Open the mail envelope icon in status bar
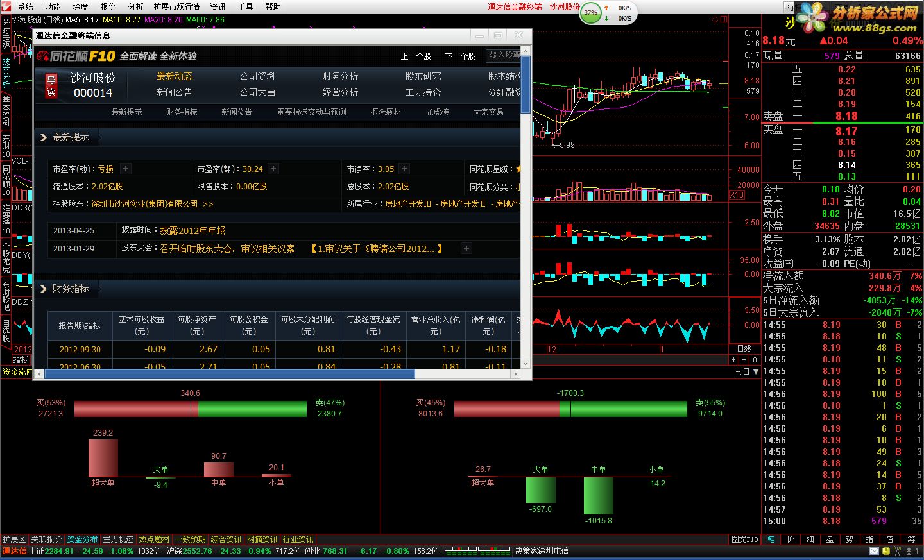 (874, 551)
